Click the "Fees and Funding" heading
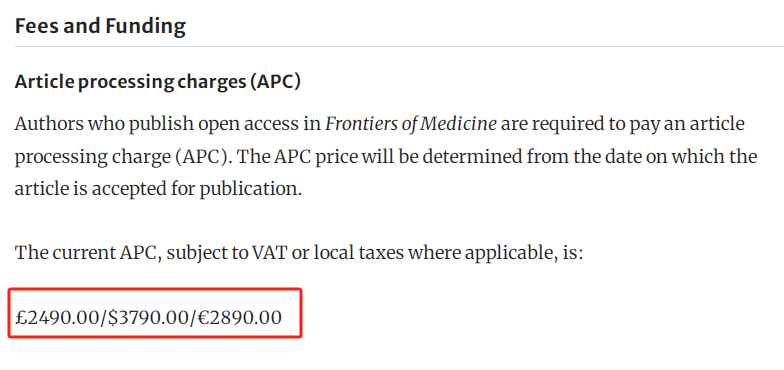Viewport: 784px width, 370px height. click(100, 26)
